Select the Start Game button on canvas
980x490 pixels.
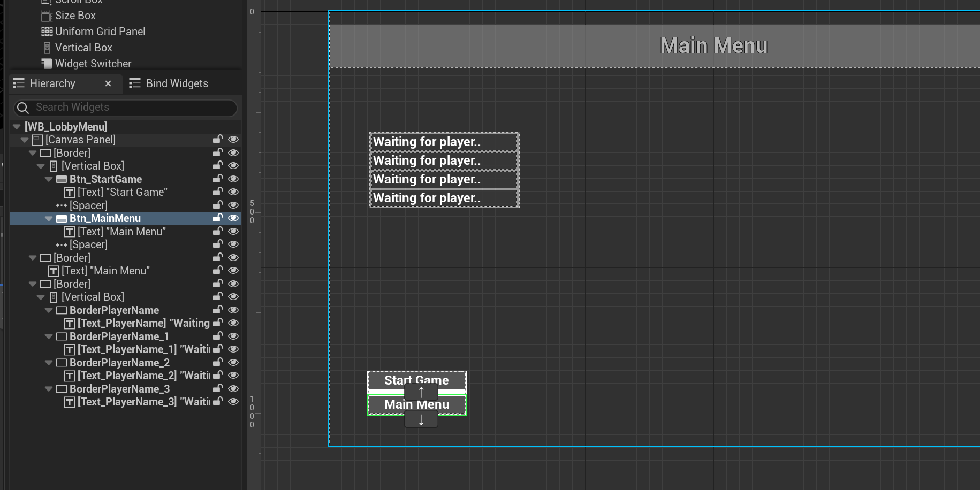pos(416,380)
